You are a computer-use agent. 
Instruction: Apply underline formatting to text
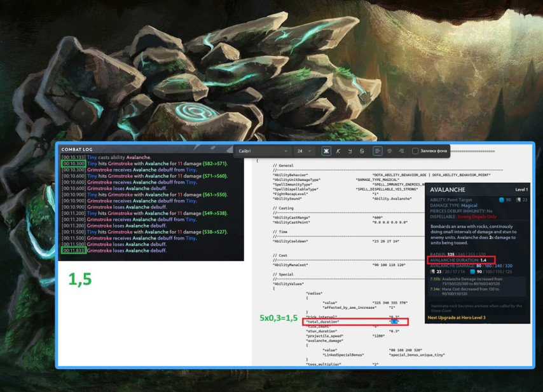pyautogui.click(x=350, y=151)
